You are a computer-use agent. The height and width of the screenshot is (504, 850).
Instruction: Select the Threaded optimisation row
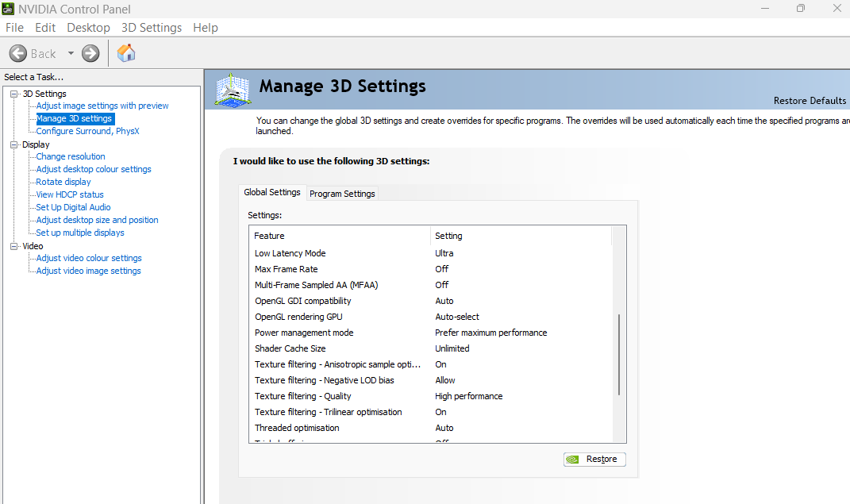(x=431, y=428)
